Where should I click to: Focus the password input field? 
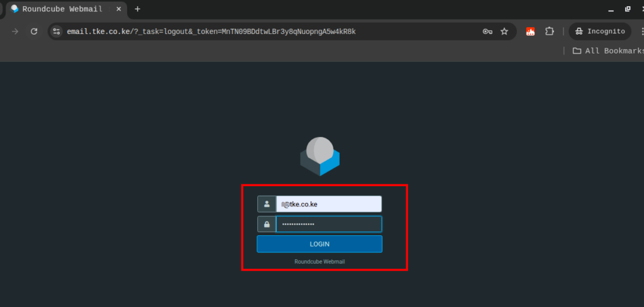(x=329, y=224)
